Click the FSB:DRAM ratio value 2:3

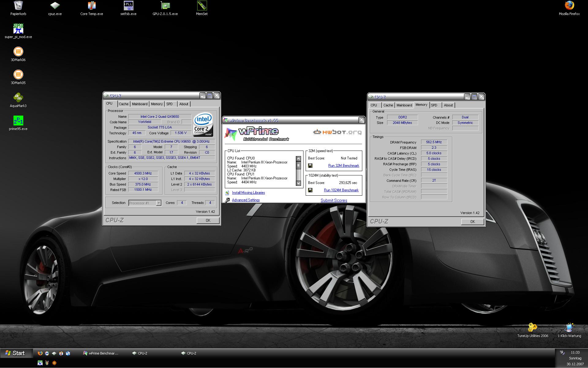tap(434, 148)
